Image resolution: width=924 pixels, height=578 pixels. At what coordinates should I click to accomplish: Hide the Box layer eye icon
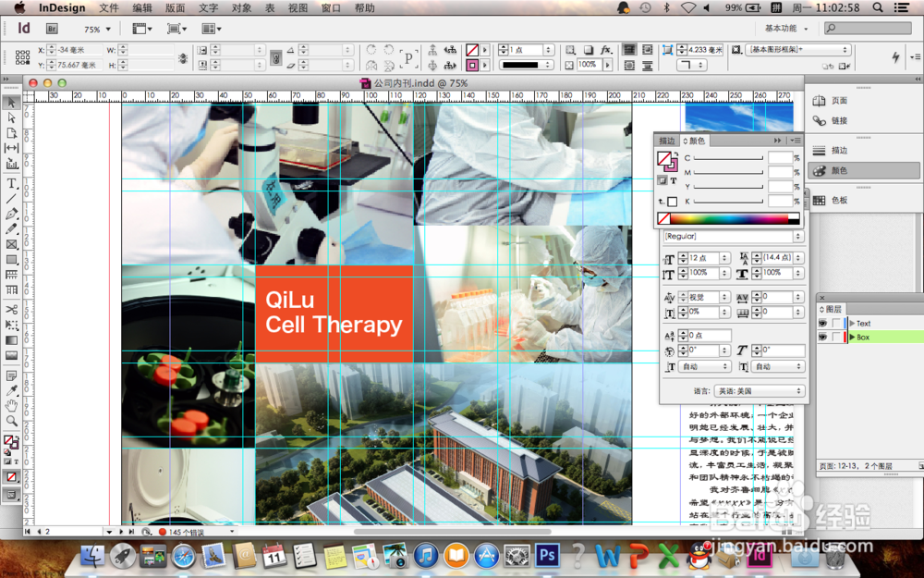(x=822, y=338)
